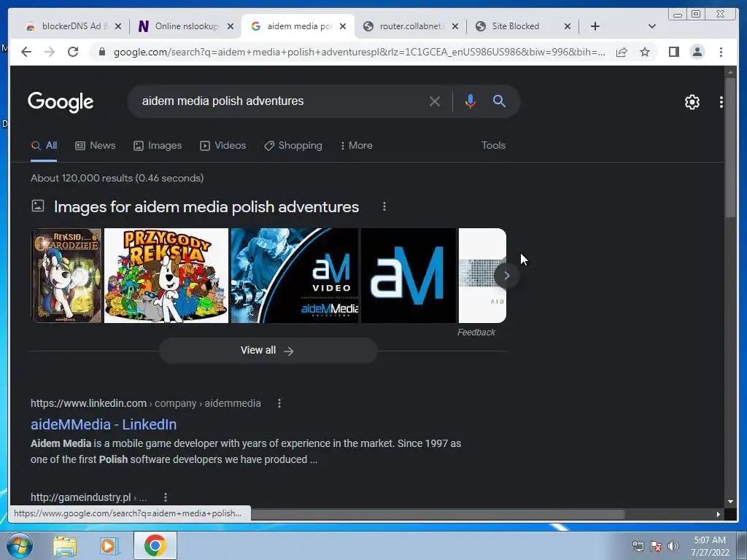The width and height of the screenshot is (747, 560).
Task: Select the Images results filter
Action: tap(158, 145)
